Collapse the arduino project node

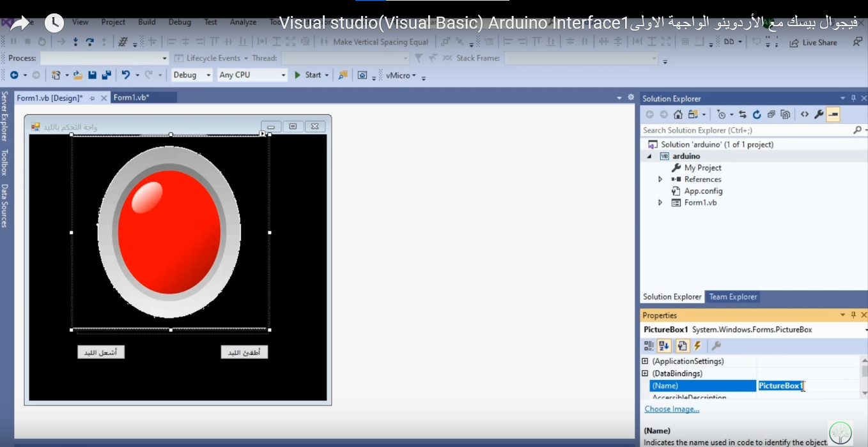click(650, 156)
